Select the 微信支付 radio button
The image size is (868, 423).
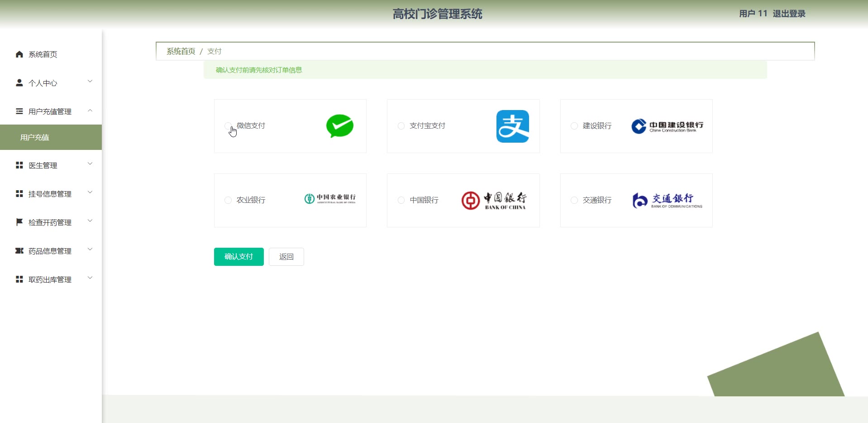(228, 126)
